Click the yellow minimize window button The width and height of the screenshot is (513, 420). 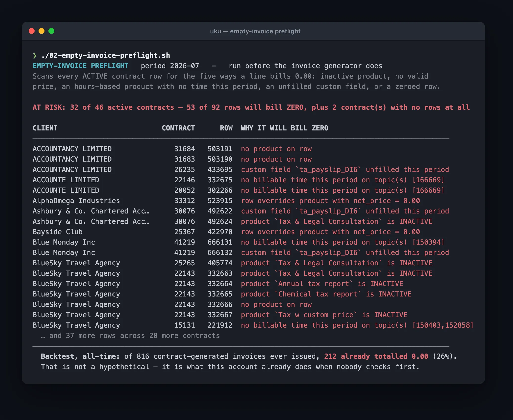pos(42,31)
